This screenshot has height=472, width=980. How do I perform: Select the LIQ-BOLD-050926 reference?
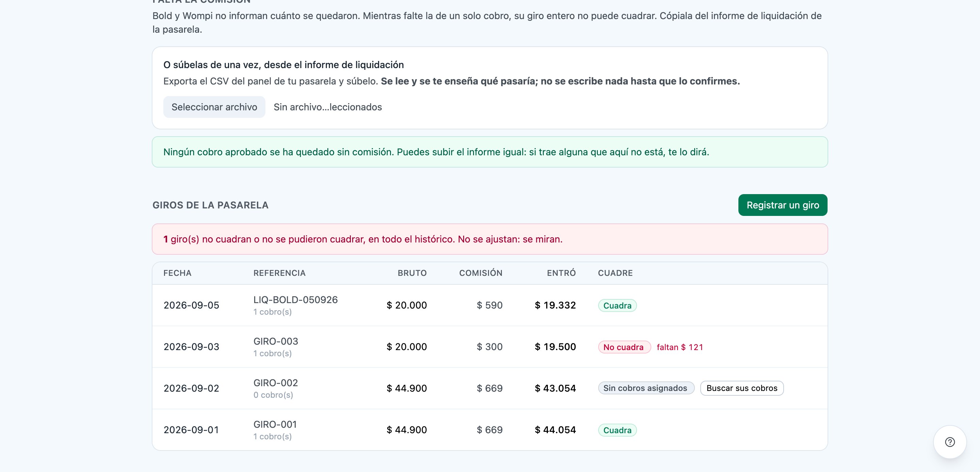coord(295,300)
